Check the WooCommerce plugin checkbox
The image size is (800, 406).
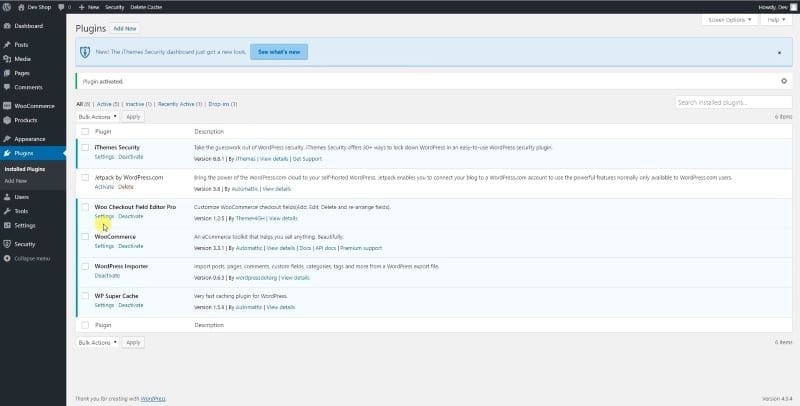[85, 237]
